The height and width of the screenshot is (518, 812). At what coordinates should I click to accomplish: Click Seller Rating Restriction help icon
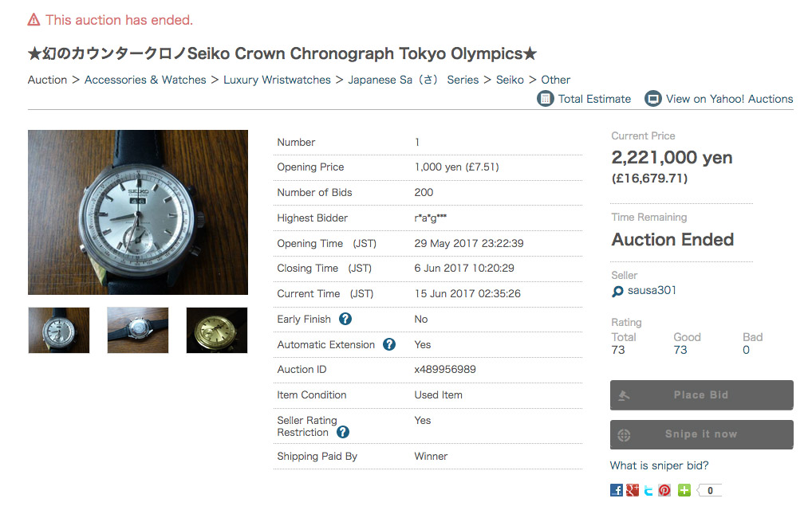coord(343,432)
